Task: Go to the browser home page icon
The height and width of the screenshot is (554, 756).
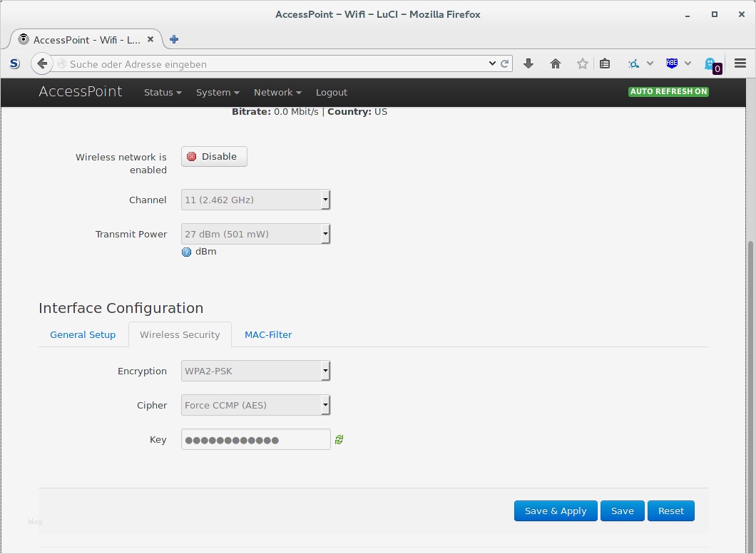Action: tap(556, 63)
